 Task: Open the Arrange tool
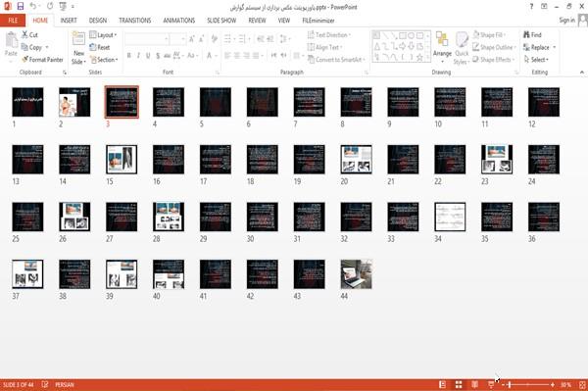[442, 47]
